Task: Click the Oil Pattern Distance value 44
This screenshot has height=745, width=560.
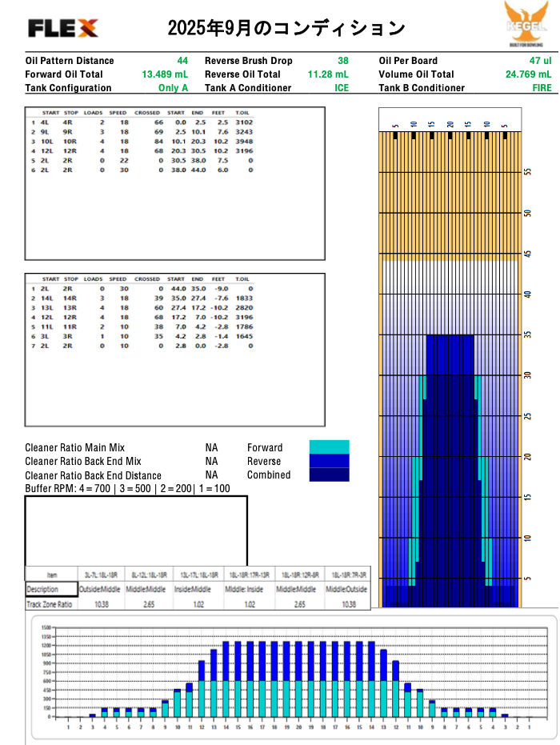Action: pos(182,61)
